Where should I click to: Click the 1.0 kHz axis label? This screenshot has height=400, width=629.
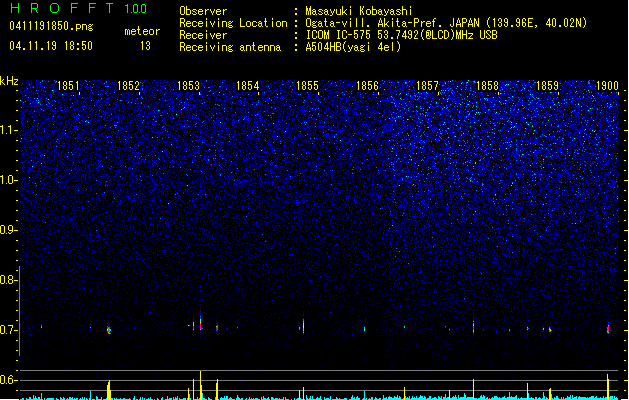(x=8, y=180)
